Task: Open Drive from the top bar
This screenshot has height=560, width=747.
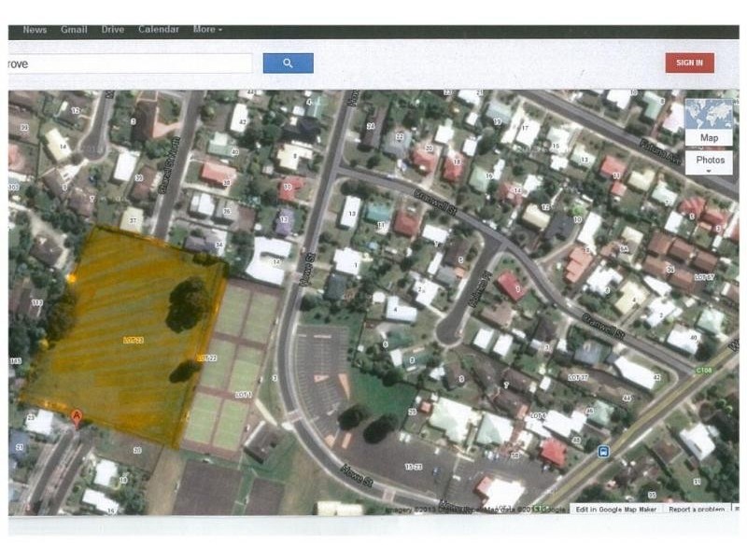Action: click(x=113, y=30)
